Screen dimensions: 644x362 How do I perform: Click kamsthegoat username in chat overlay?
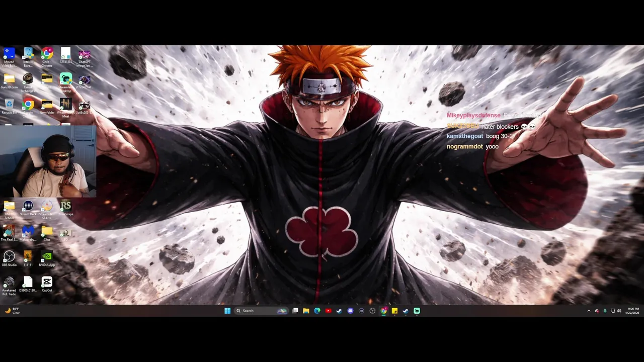(465, 136)
